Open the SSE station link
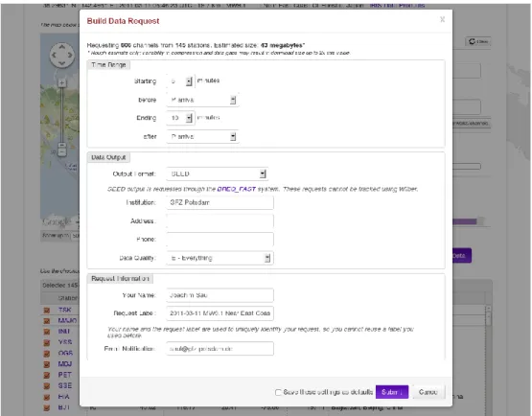Image resolution: width=532 pixels, height=416 pixels. point(65,385)
